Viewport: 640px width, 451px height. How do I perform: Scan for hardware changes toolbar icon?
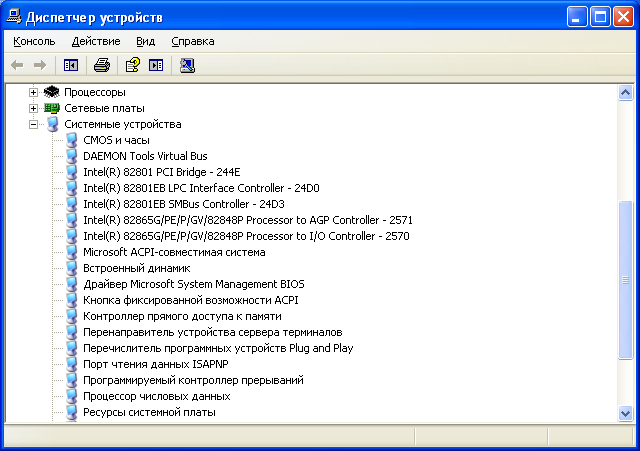187,65
